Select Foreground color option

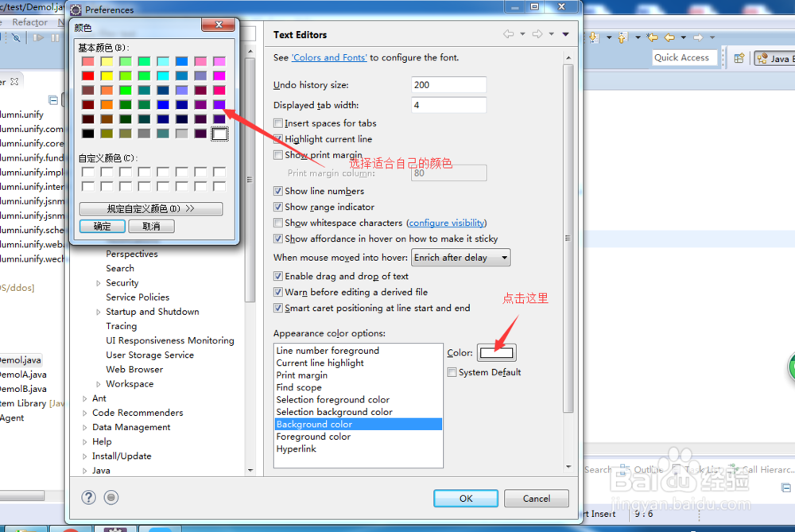358,437
